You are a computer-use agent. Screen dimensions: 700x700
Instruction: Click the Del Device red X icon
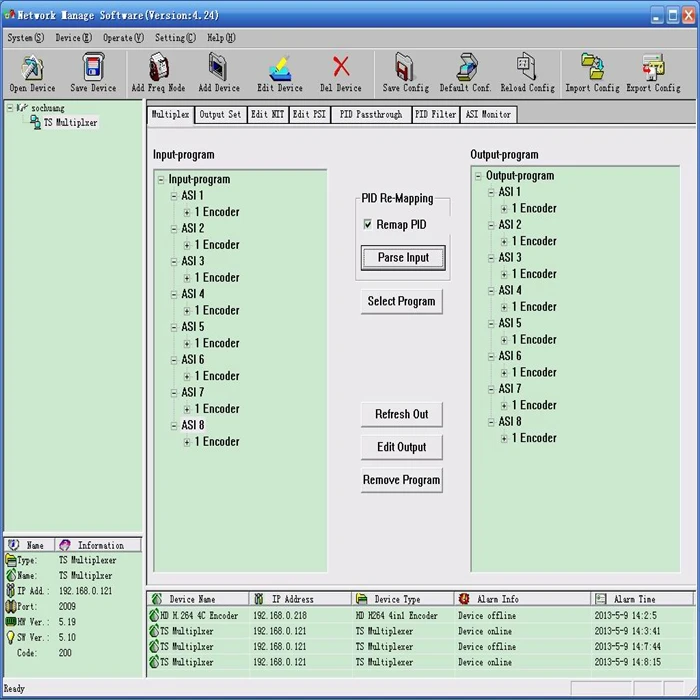coord(341,67)
